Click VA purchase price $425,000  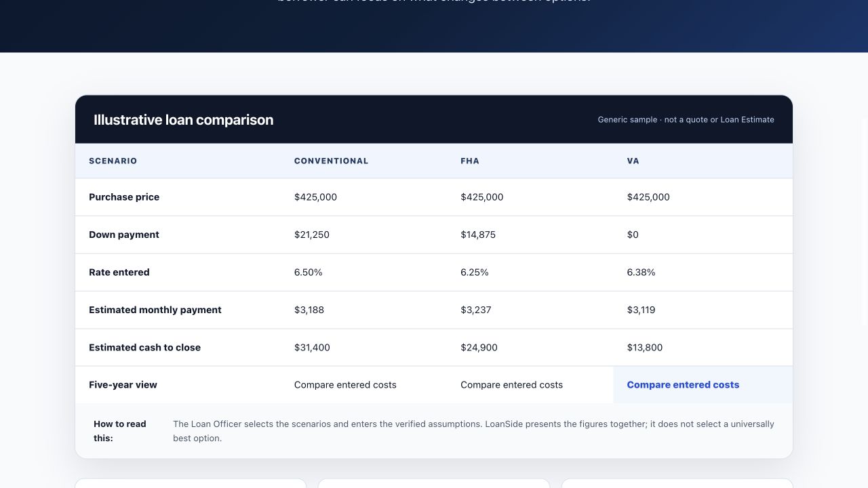point(648,197)
